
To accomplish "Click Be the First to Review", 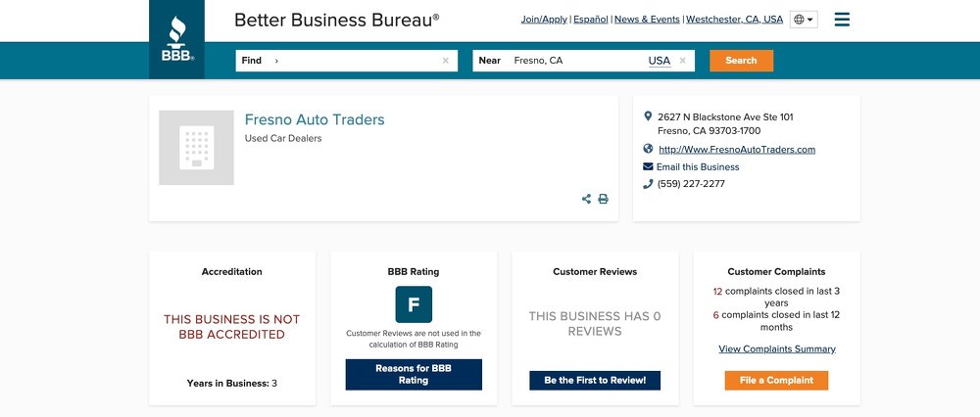I will click(595, 380).
